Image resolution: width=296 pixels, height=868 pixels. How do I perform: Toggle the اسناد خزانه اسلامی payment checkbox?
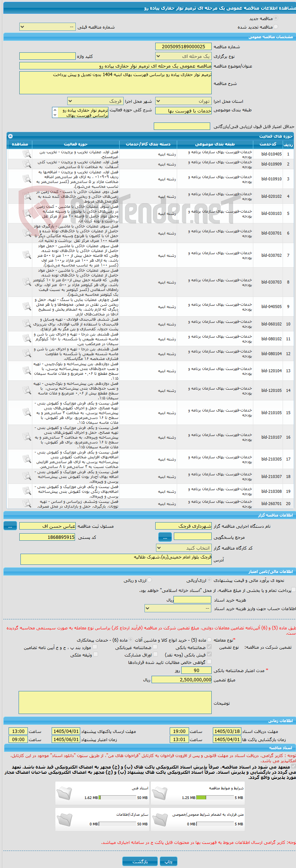(294, 590)
